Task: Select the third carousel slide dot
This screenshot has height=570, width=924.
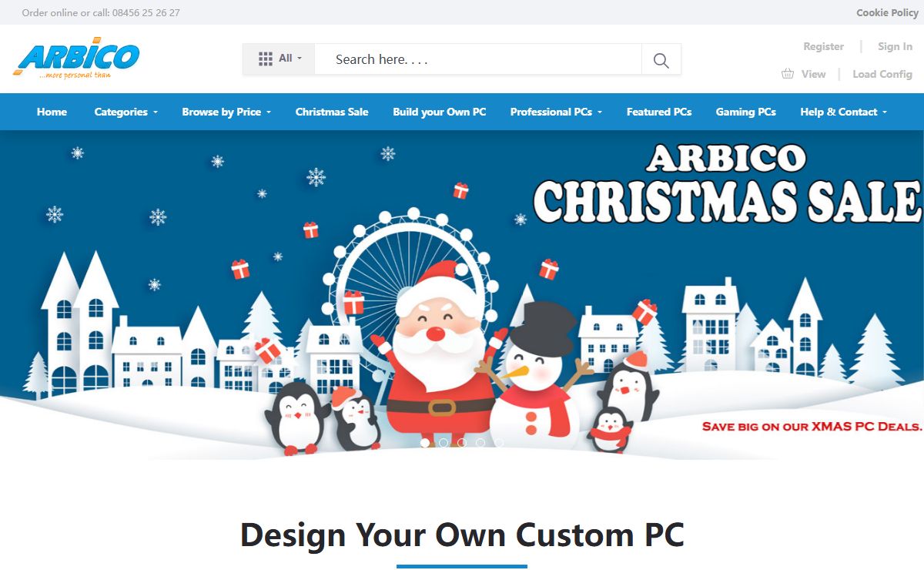Action: [462, 443]
